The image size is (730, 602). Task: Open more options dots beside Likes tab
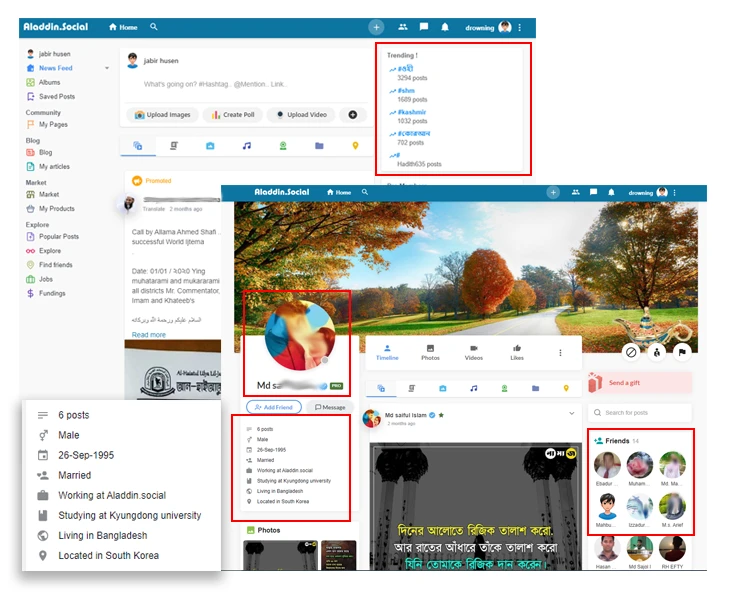pyautogui.click(x=560, y=353)
